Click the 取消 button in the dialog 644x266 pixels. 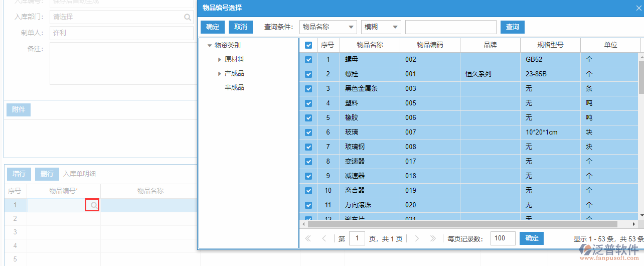241,27
